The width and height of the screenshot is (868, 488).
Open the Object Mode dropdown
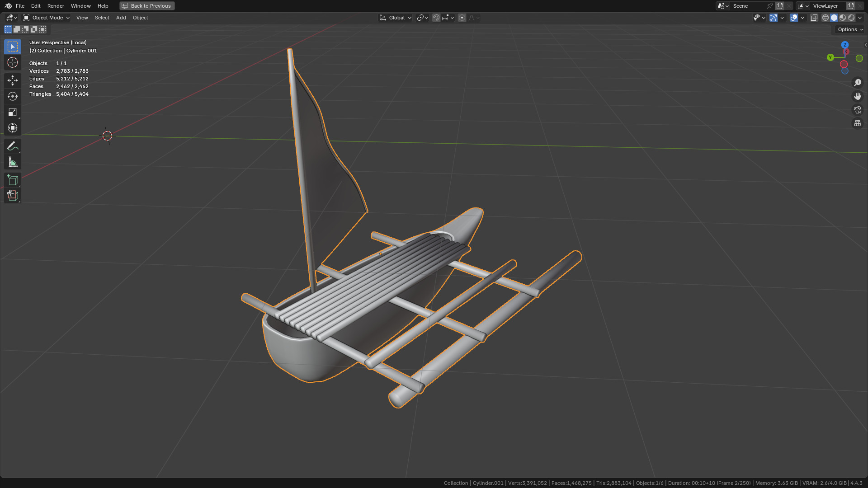click(47, 18)
